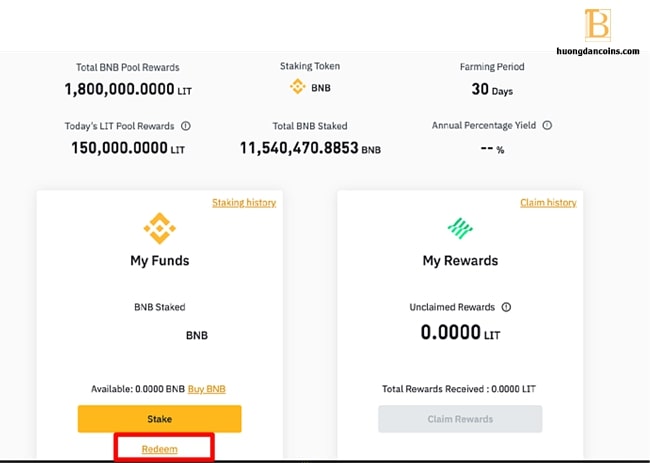The width and height of the screenshot is (650, 463).
Task: Click the Redeem link
Action: click(160, 449)
